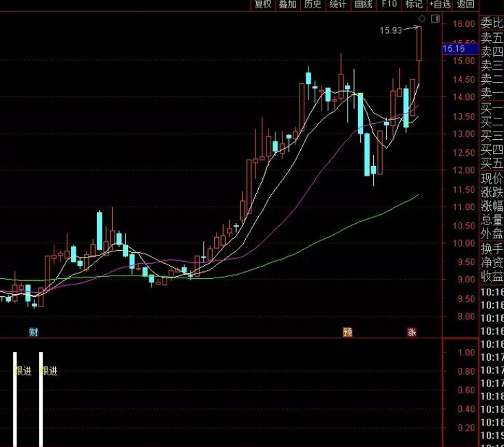Click the 现价 current price row
The image size is (504, 447).
tap(492, 178)
